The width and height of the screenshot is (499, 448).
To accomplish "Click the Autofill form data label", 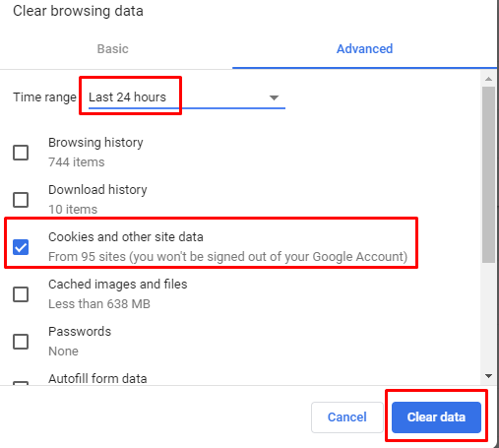I will [97, 379].
